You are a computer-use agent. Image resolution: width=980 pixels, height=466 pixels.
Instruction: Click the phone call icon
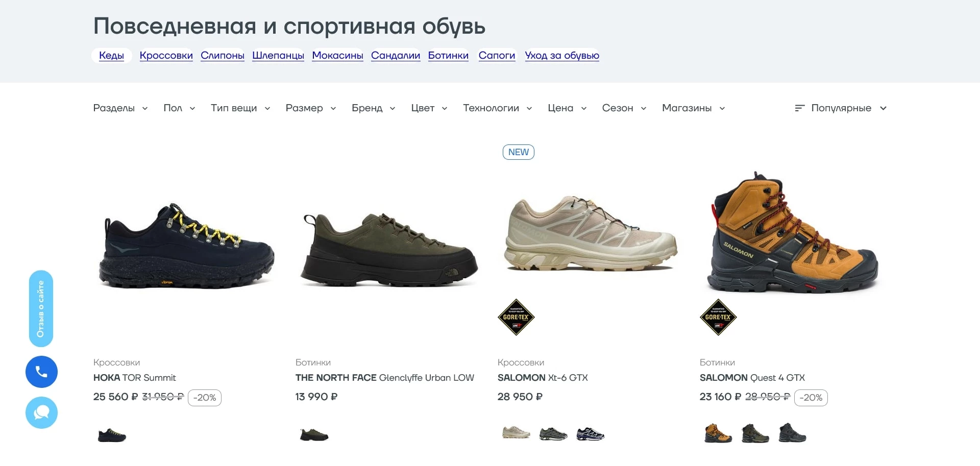click(x=41, y=372)
